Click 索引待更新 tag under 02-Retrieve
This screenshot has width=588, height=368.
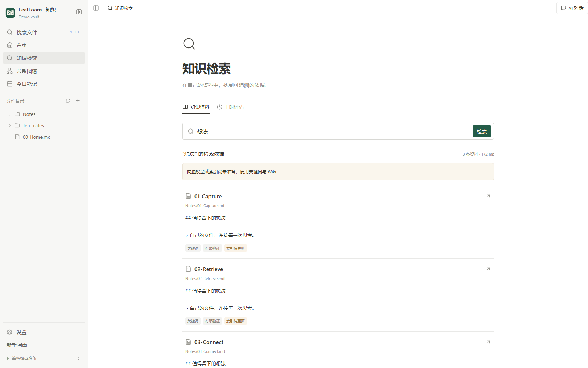pos(236,321)
